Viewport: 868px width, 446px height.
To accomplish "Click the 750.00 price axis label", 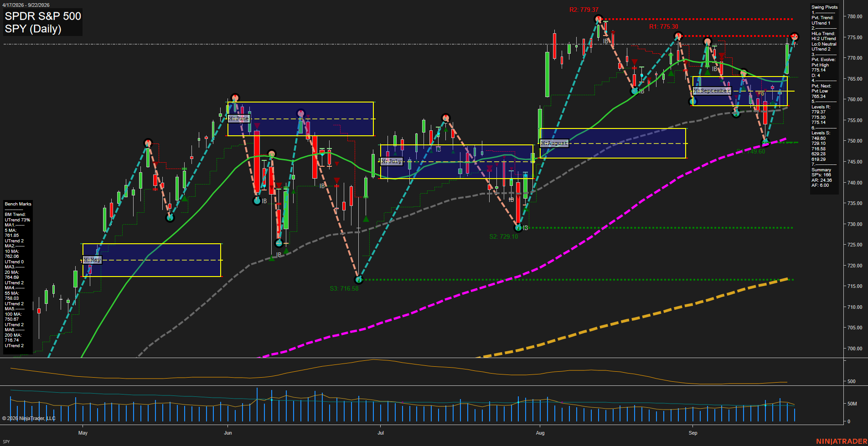I will tap(855, 141).
